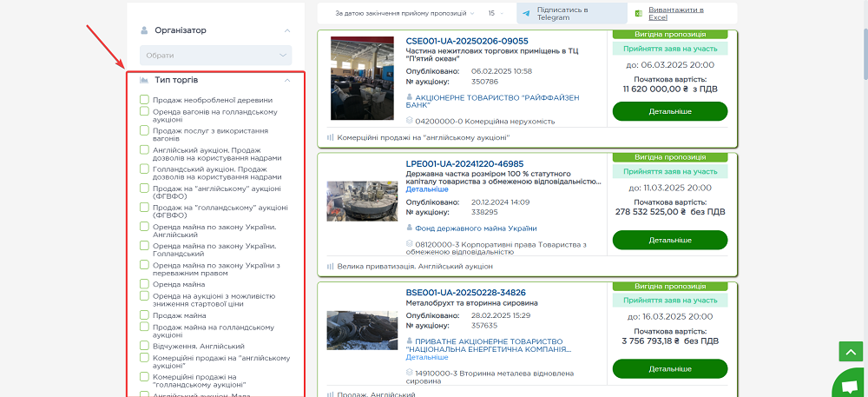
Task: Collapse the Організатор section chevron
Action: coord(287,30)
